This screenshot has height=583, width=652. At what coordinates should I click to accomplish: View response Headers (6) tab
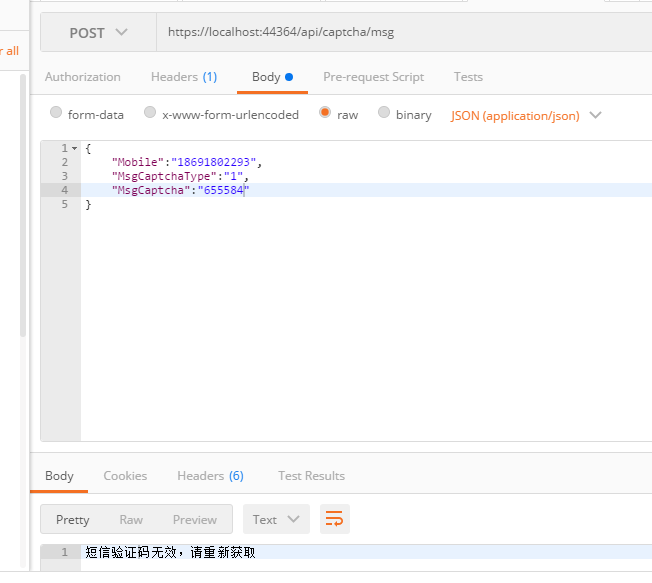coord(210,476)
